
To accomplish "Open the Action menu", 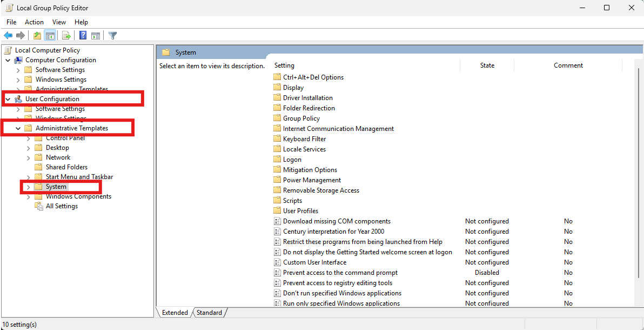I will pyautogui.click(x=34, y=22).
